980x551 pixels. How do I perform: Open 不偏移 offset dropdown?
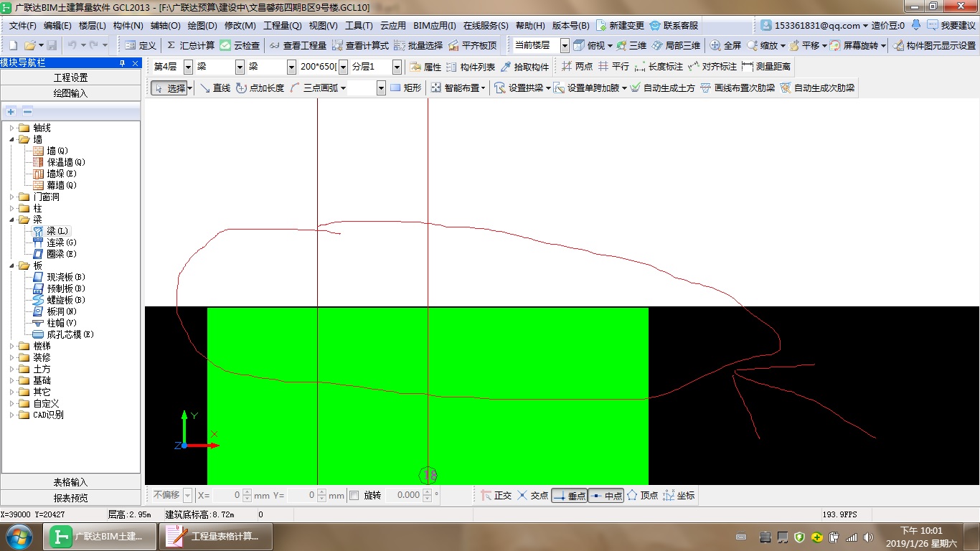click(x=188, y=495)
